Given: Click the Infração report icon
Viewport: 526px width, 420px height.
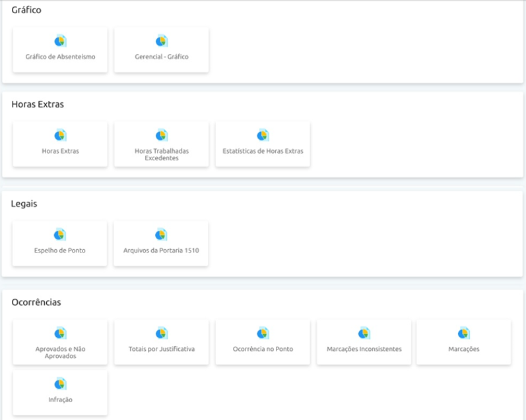Looking at the screenshot, I should (60, 384).
